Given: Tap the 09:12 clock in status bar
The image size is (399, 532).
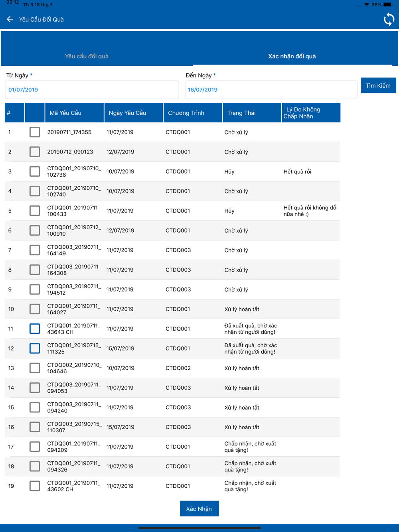Looking at the screenshot, I should tap(12, 2).
